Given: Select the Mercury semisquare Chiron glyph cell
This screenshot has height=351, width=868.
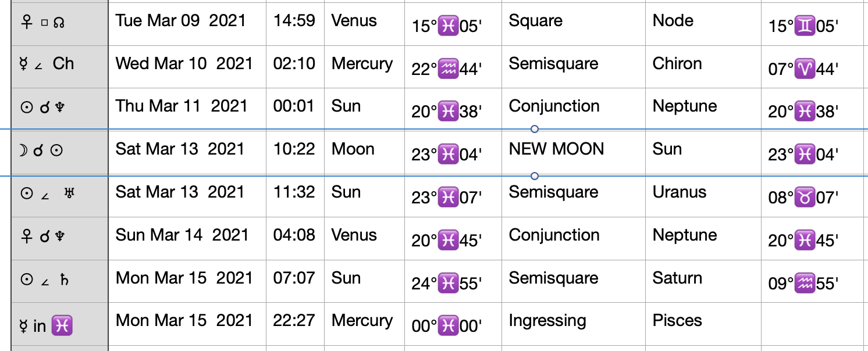Looking at the screenshot, I should [x=60, y=65].
